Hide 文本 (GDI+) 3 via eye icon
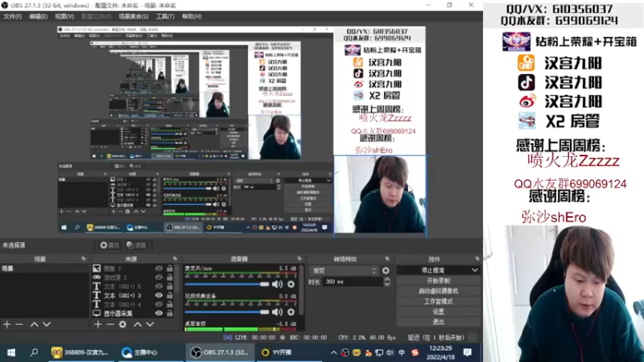The height and width of the screenshot is (362, 644). [x=159, y=295]
